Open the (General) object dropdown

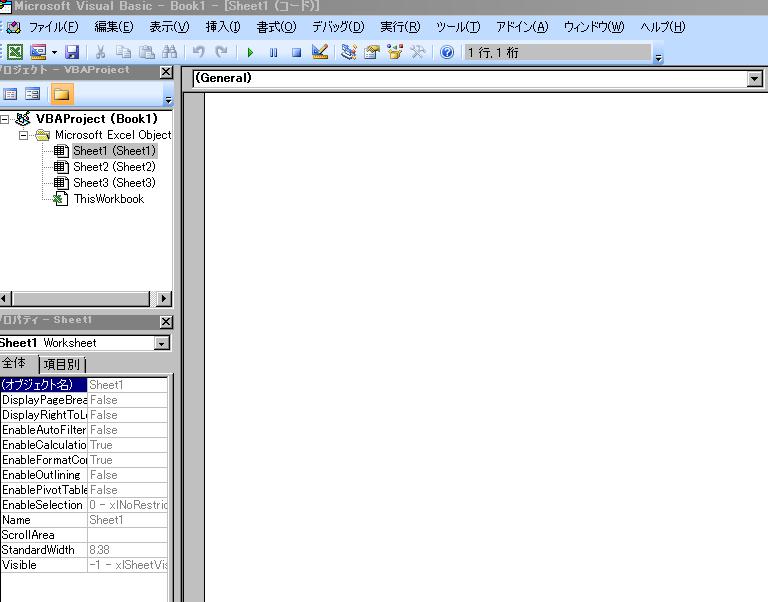click(755, 78)
